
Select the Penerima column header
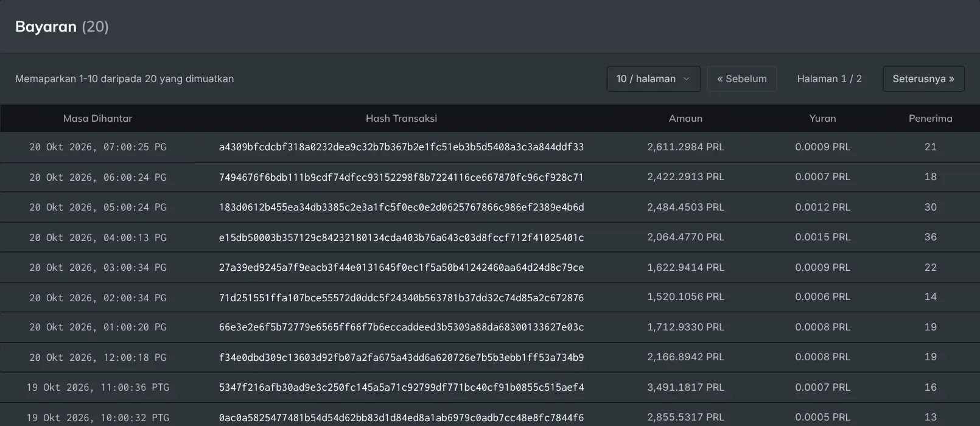930,119
